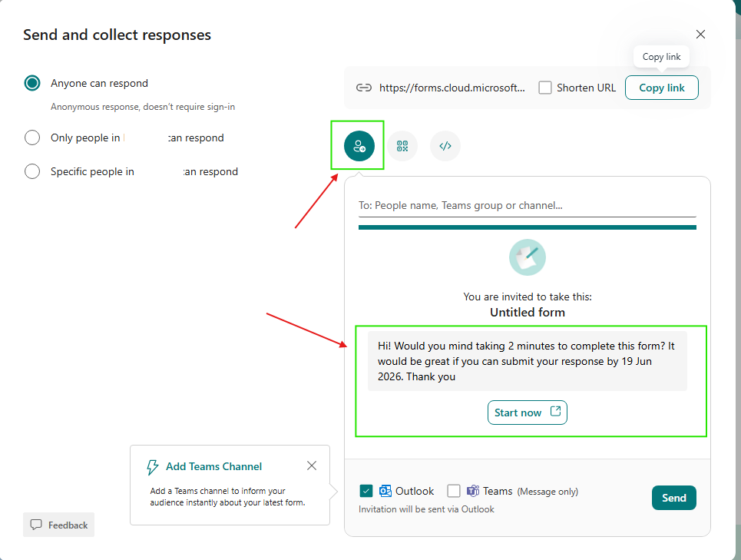Enable the Shorten URL checkbox
The height and width of the screenshot is (560, 741).
click(x=545, y=88)
